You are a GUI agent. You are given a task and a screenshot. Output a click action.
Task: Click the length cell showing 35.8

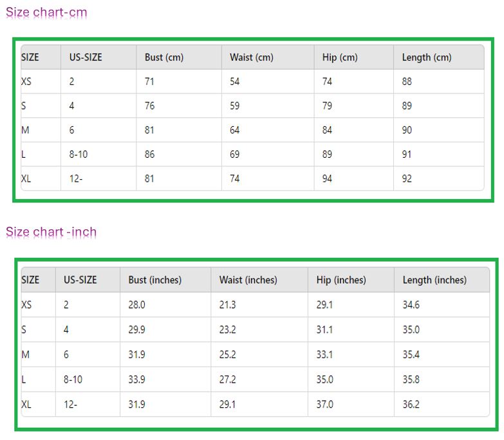click(x=411, y=379)
